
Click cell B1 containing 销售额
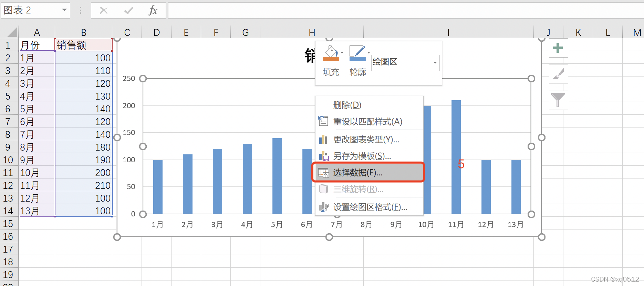tap(84, 45)
